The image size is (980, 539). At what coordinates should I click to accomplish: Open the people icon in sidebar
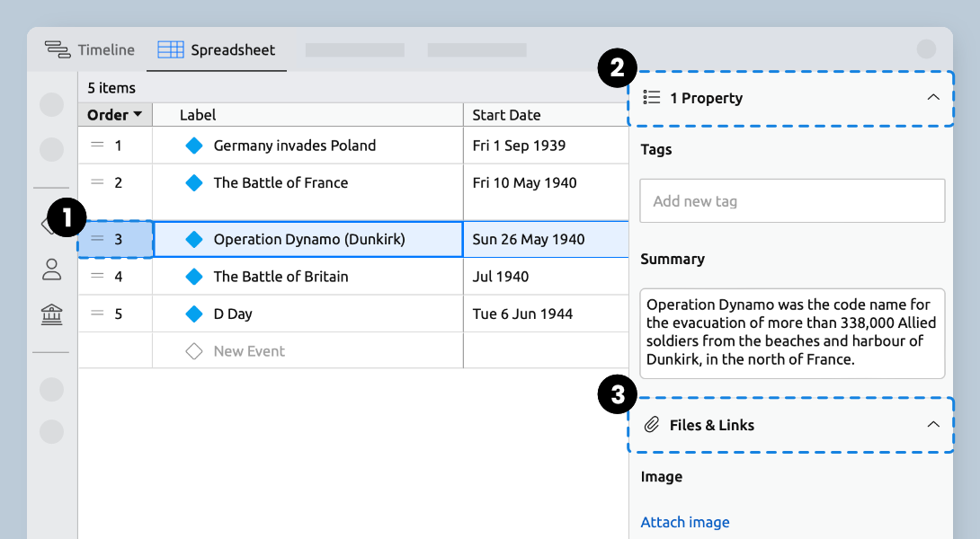51,269
